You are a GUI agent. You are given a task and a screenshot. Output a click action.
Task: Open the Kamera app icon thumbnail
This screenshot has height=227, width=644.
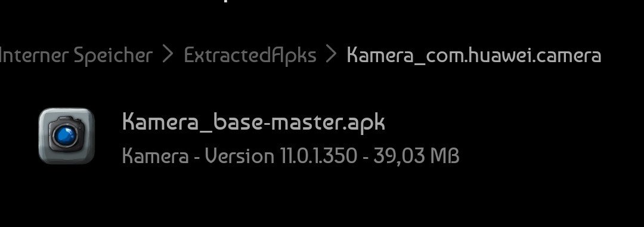coord(67,136)
